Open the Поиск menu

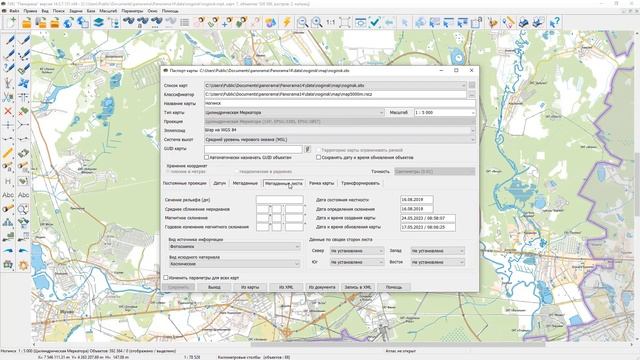tap(58, 11)
